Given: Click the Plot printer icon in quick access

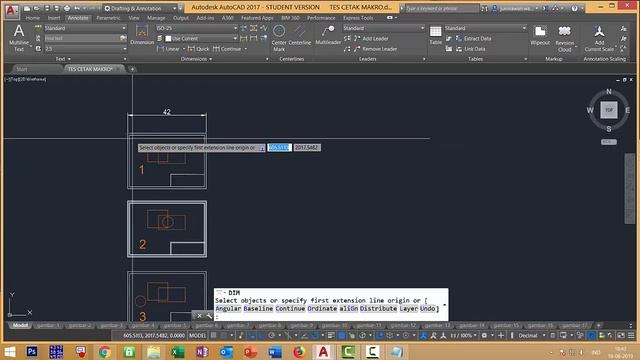Looking at the screenshot, I should pos(67,8).
